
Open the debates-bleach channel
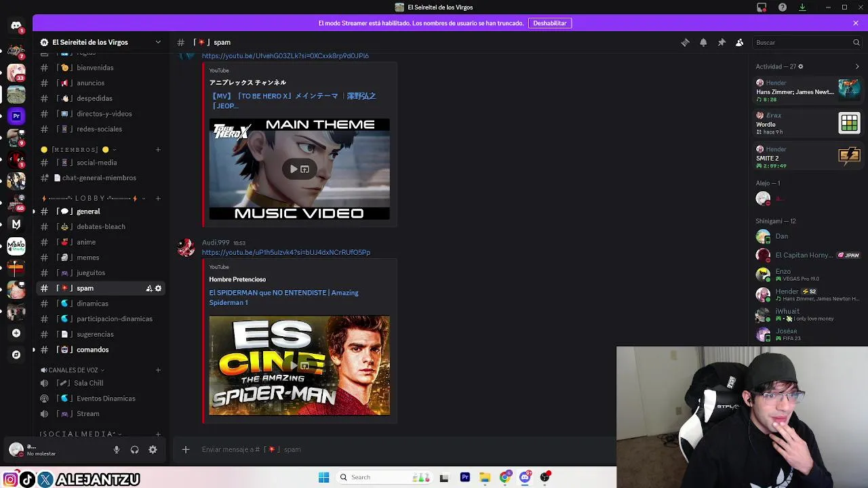tap(100, 226)
